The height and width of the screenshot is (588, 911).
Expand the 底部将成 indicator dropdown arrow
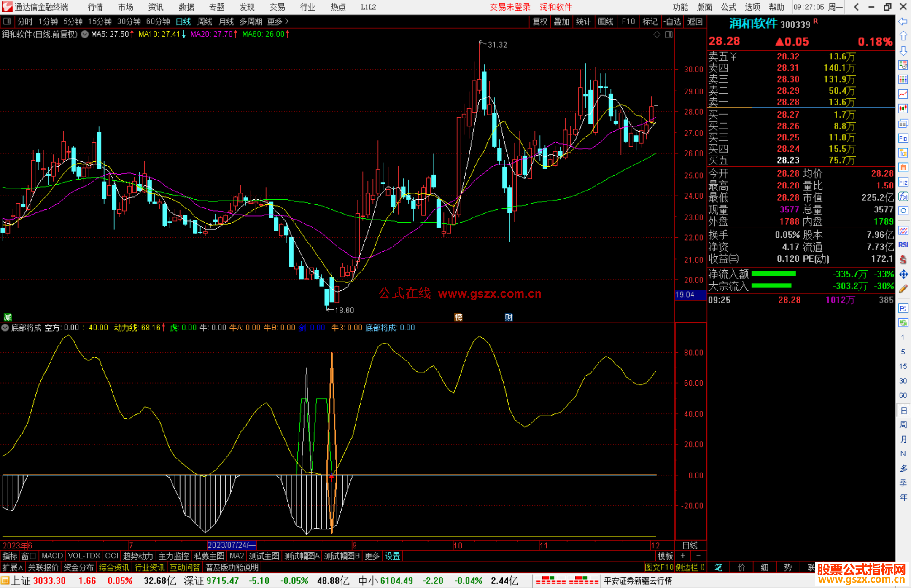(5, 328)
